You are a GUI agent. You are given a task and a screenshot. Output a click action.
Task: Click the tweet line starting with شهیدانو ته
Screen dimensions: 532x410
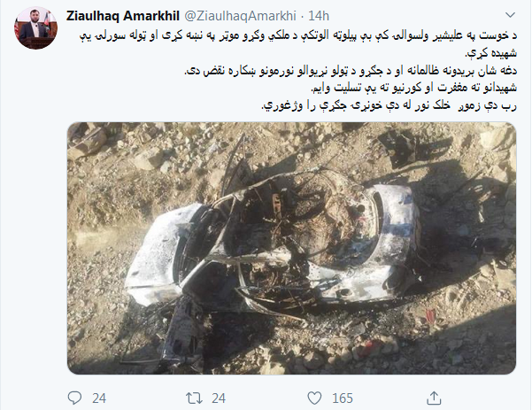[413, 89]
